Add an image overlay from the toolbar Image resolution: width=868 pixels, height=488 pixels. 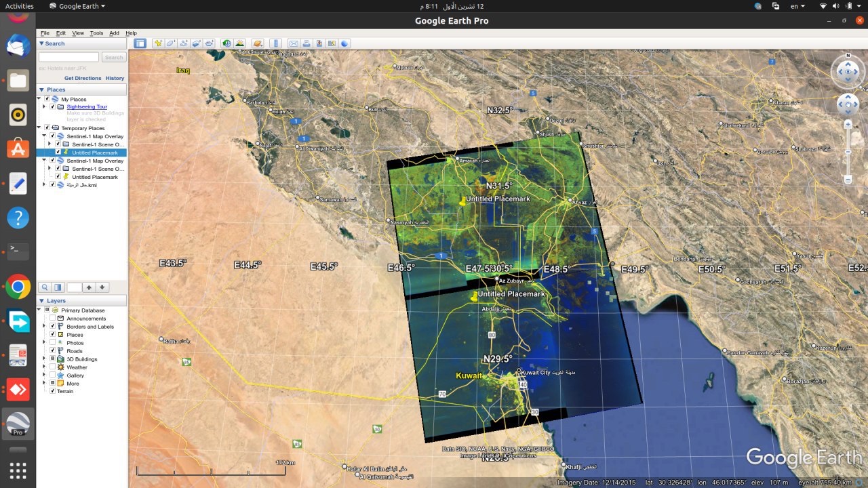click(x=197, y=43)
